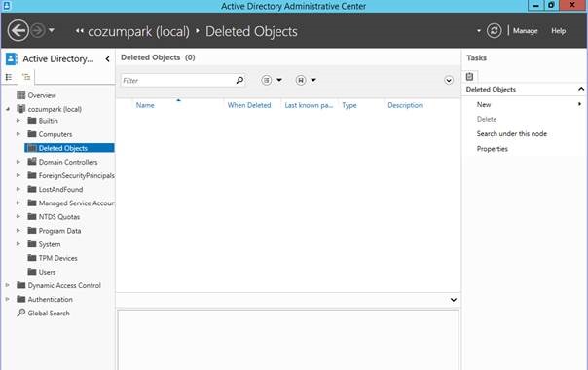Expand filter criteria with the circled chevron

[449, 80]
